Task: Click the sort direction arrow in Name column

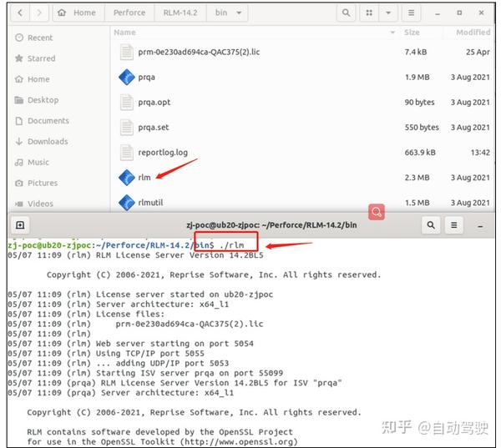Action: (392, 33)
